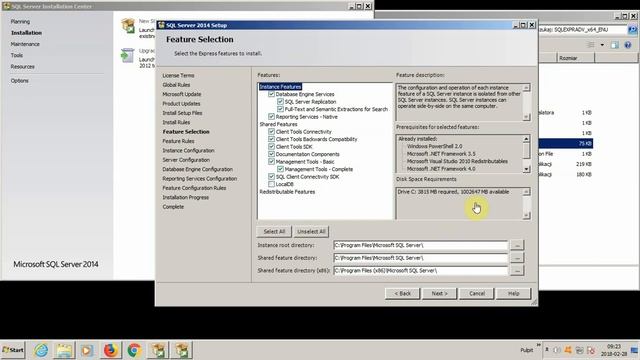
Task: Launch Windows Media Player from taskbar
Action: point(87,350)
